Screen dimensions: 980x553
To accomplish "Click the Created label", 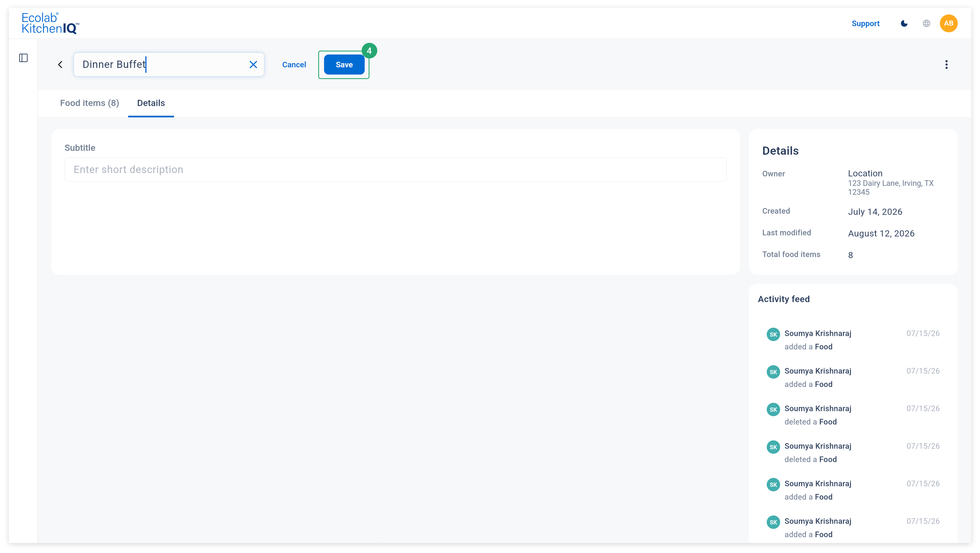I will pyautogui.click(x=776, y=211).
